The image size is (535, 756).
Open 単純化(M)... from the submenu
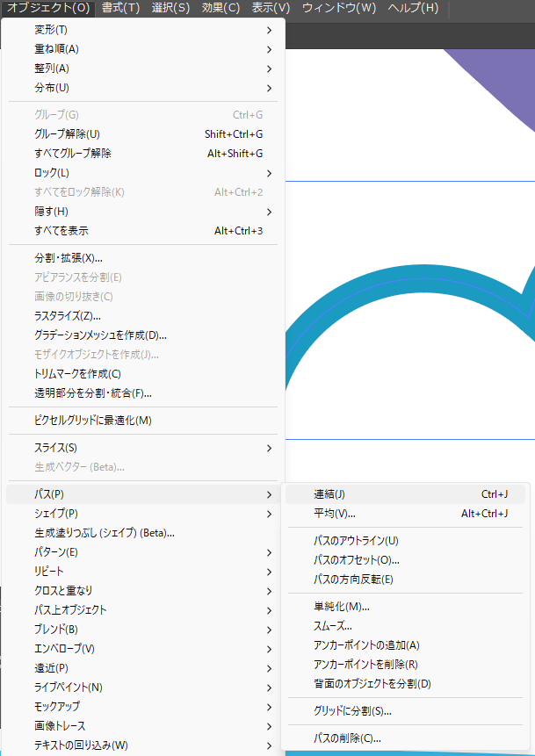tap(342, 607)
